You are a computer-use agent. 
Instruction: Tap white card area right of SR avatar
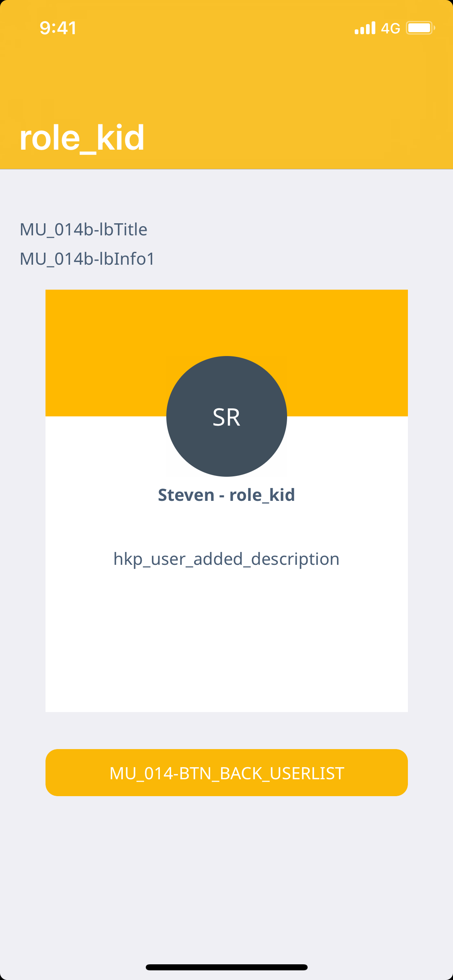(x=346, y=447)
